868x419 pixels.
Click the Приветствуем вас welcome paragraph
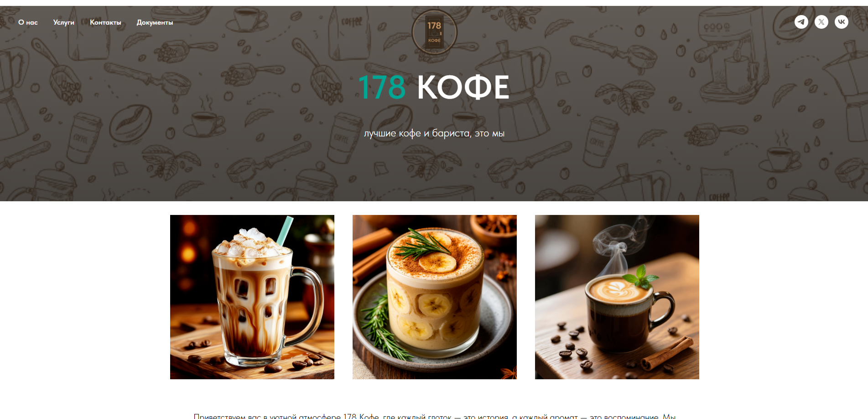434,416
